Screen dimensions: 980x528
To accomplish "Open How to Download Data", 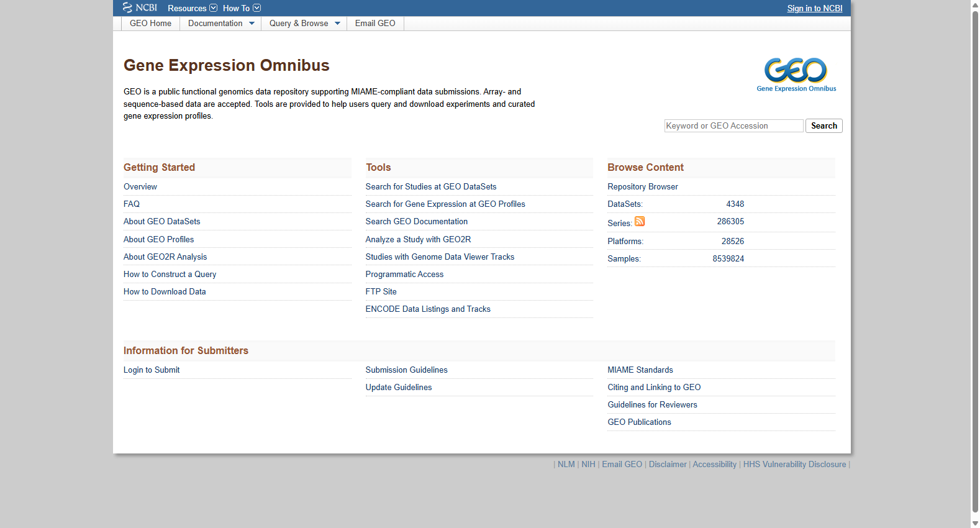I will (165, 291).
